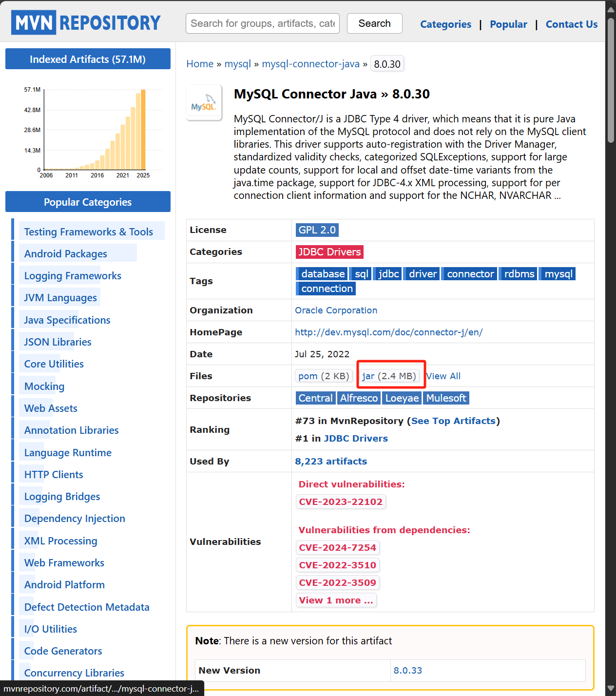
Task: Open JSON Libraries category
Action: [x=58, y=342]
